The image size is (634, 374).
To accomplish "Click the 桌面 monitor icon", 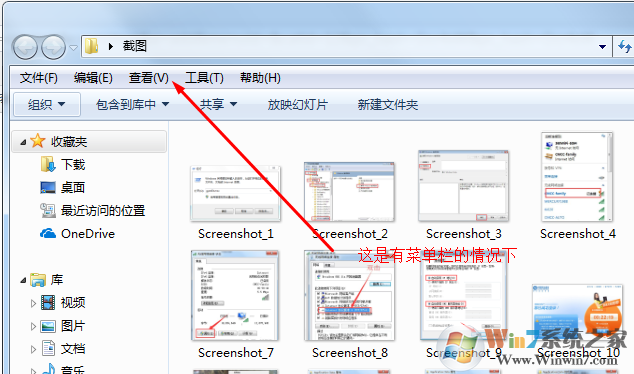I will 48,188.
